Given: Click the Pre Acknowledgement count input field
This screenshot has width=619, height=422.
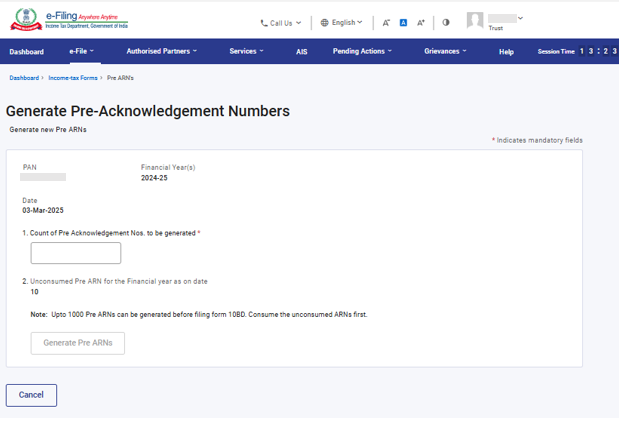Looking at the screenshot, I should coord(76,253).
